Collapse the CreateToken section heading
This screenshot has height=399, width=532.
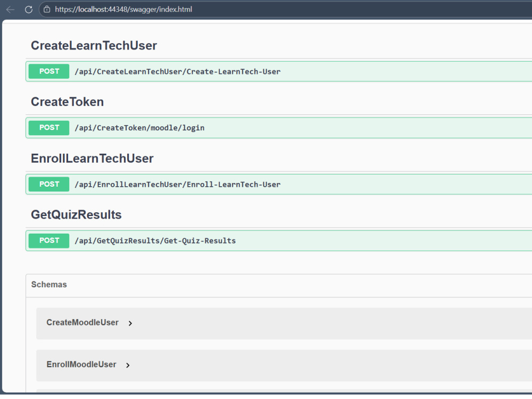67,102
